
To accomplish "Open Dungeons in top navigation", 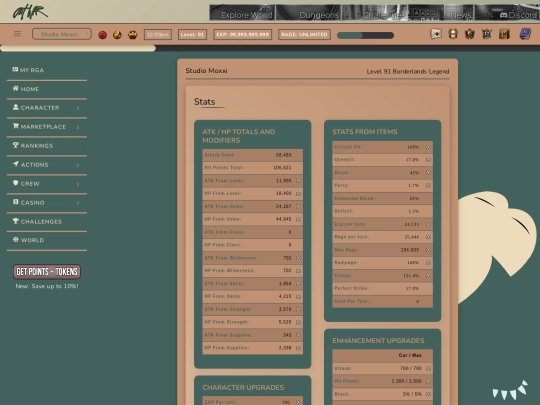I will point(309,13).
